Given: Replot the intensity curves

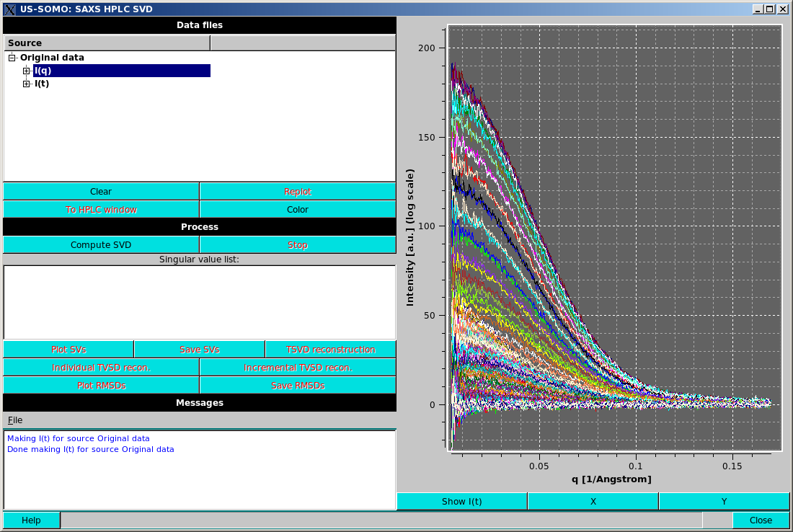Looking at the screenshot, I should [297, 191].
